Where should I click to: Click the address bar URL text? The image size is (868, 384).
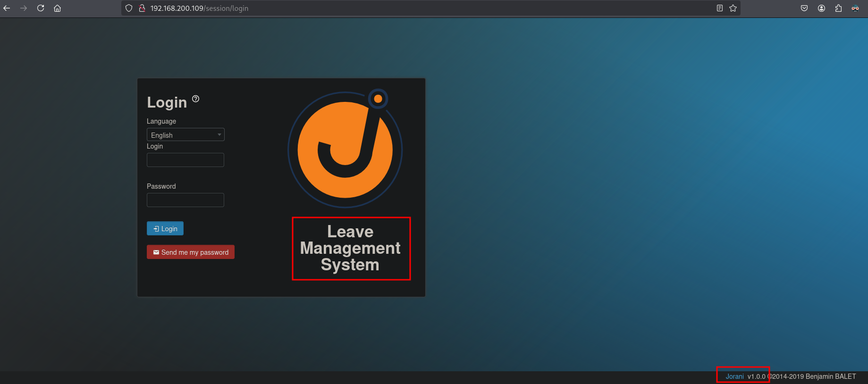(x=199, y=8)
